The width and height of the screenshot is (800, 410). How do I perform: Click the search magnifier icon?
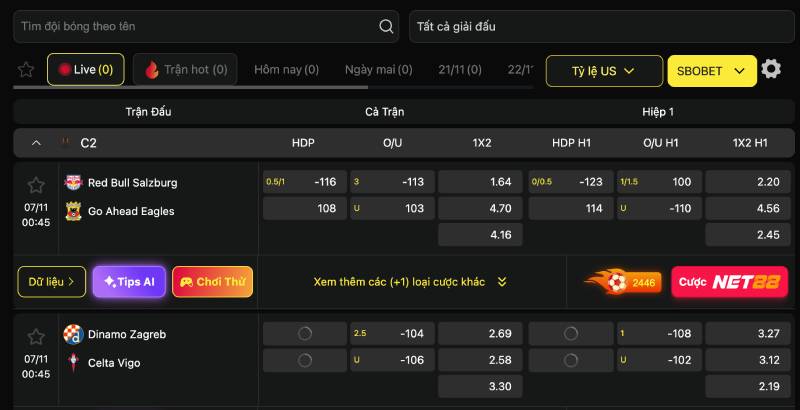tap(386, 27)
